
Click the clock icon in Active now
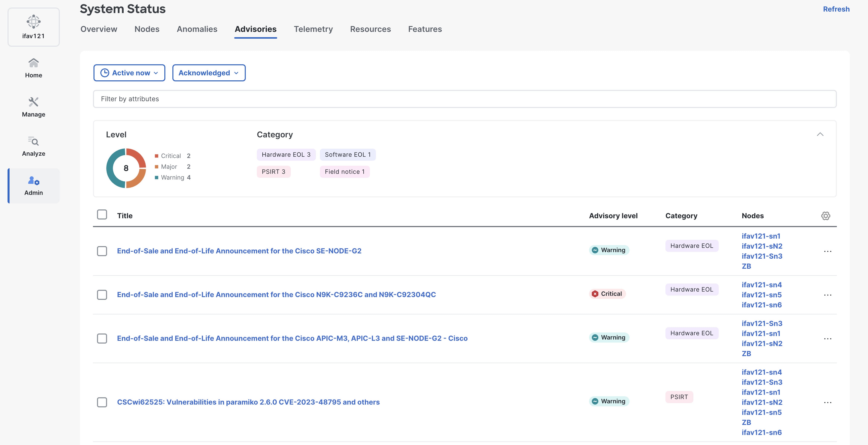click(105, 73)
